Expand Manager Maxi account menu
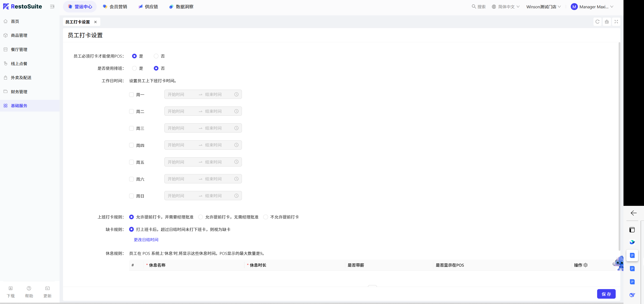644x304 pixels. pyautogui.click(x=593, y=7)
